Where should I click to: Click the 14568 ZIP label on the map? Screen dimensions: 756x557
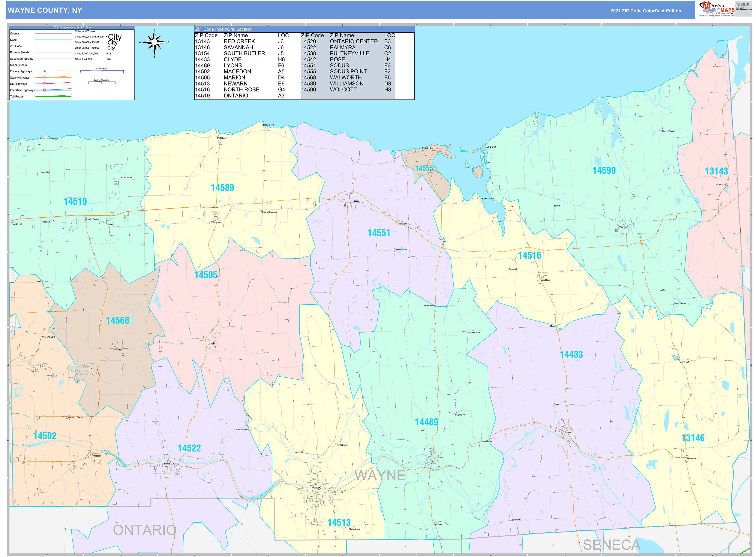tap(117, 320)
